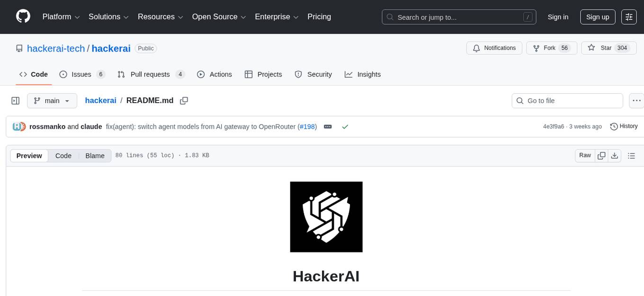Show the full commit message ellipsis
644x296 pixels.
pyautogui.click(x=328, y=126)
